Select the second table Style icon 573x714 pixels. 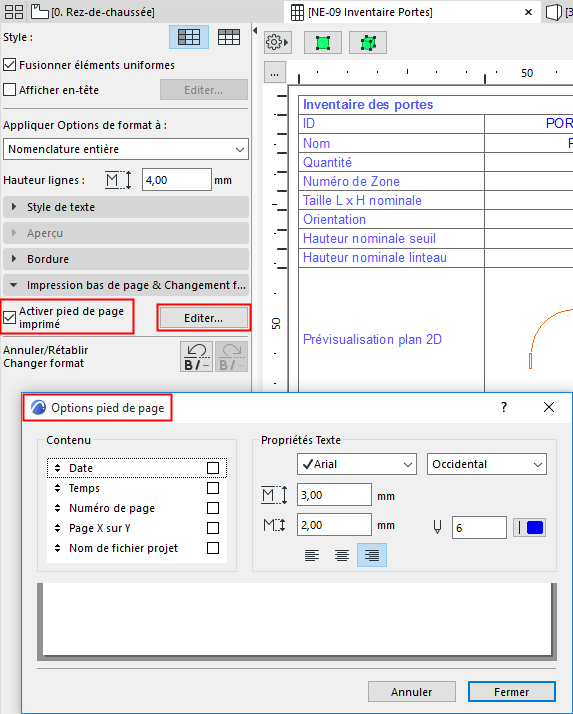[x=229, y=37]
